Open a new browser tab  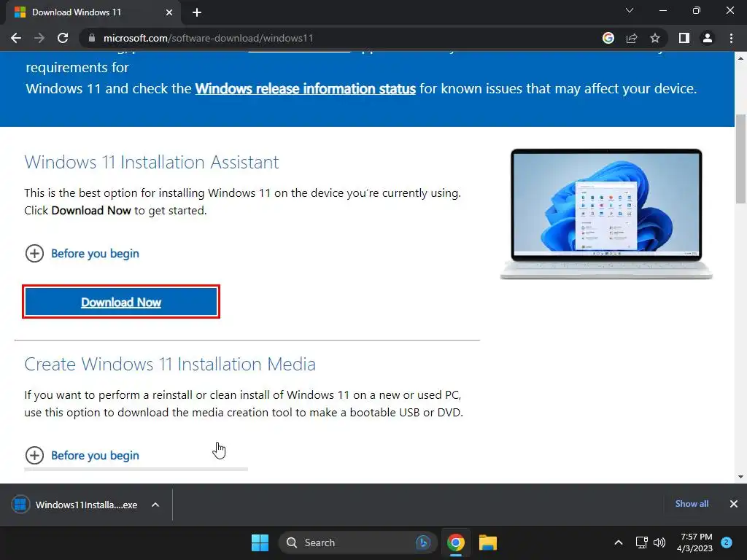tap(197, 12)
